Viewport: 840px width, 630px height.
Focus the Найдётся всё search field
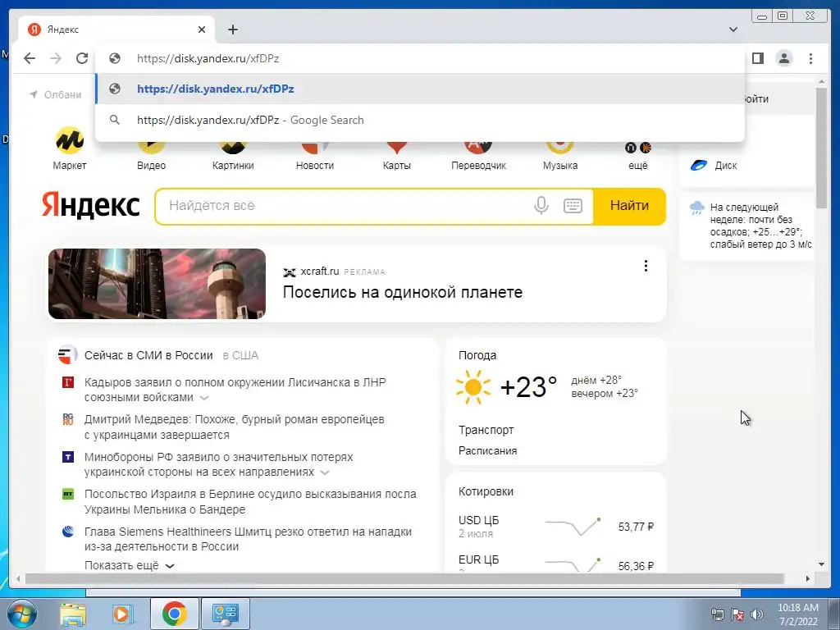[343, 206]
